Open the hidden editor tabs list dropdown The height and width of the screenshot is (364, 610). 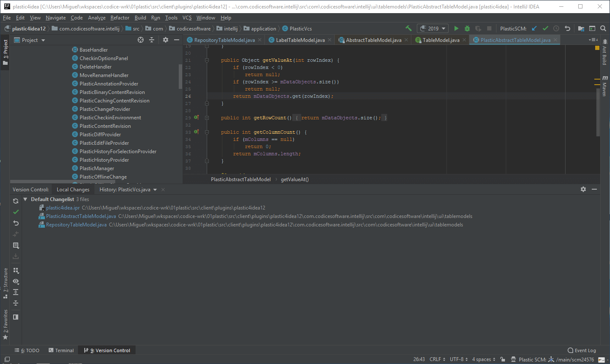point(593,40)
